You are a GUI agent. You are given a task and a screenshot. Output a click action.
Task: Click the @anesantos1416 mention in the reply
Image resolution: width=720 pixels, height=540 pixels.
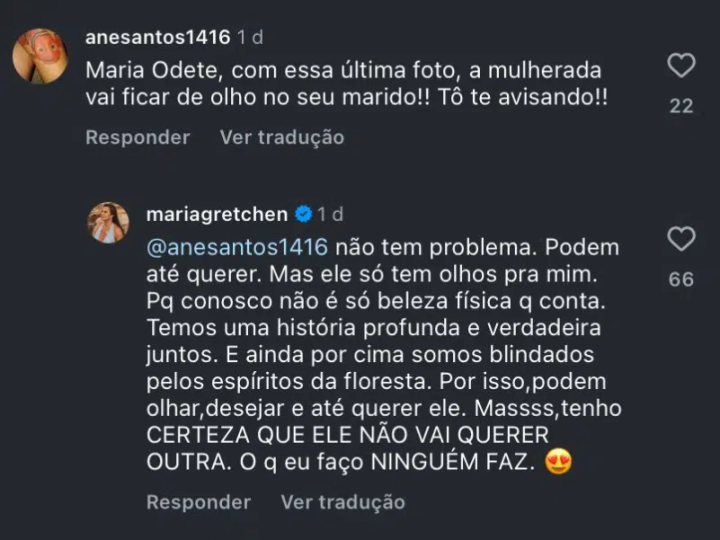[237, 247]
